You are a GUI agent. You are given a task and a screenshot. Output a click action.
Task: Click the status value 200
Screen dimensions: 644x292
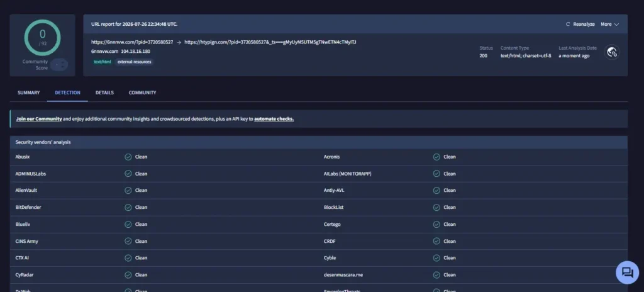coord(484,55)
